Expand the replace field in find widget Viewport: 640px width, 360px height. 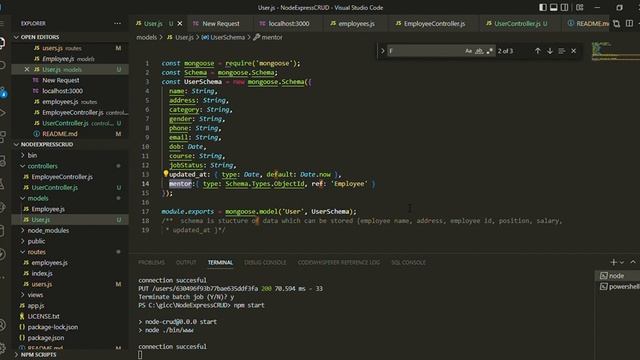383,51
